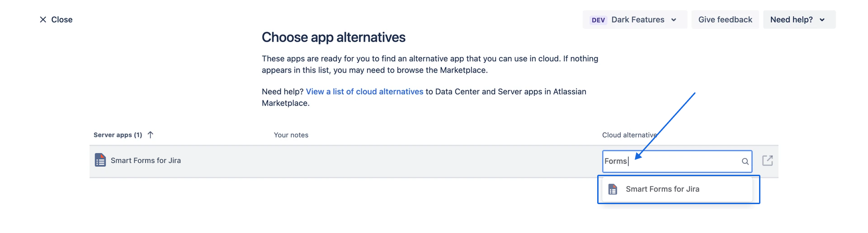Click the Cloud alternative column header

tap(629, 135)
